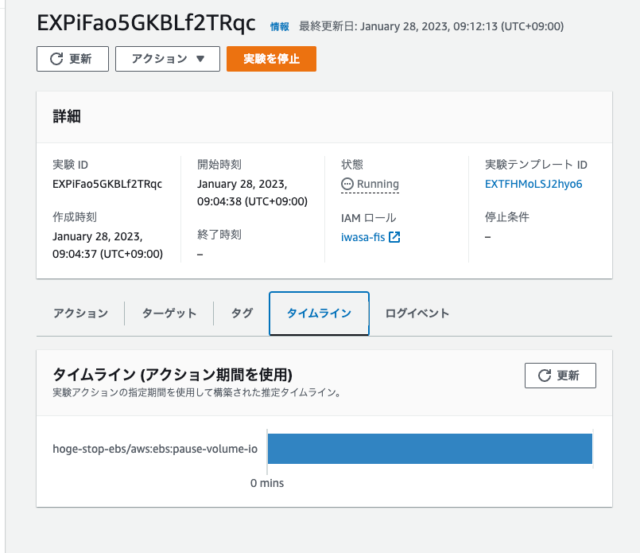Click the timeline description subtitle text
The height and width of the screenshot is (553, 640).
[x=197, y=393]
